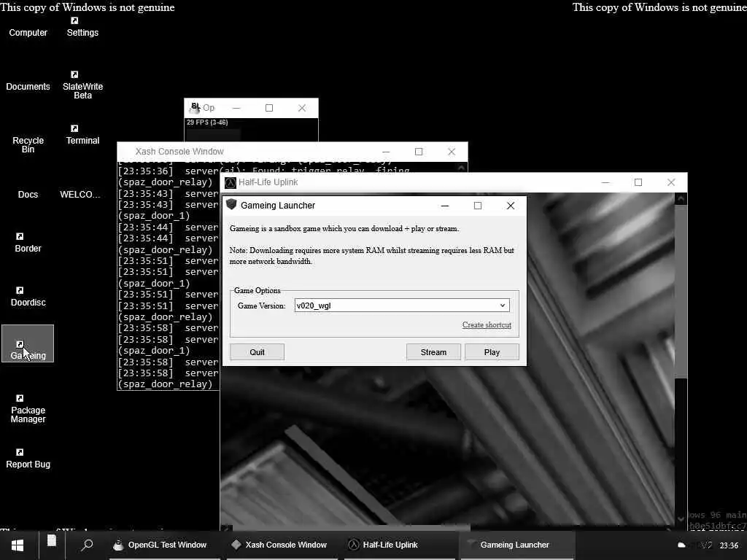This screenshot has height=560, width=747.
Task: Maximize the Gameing Launcher window
Action: point(478,206)
